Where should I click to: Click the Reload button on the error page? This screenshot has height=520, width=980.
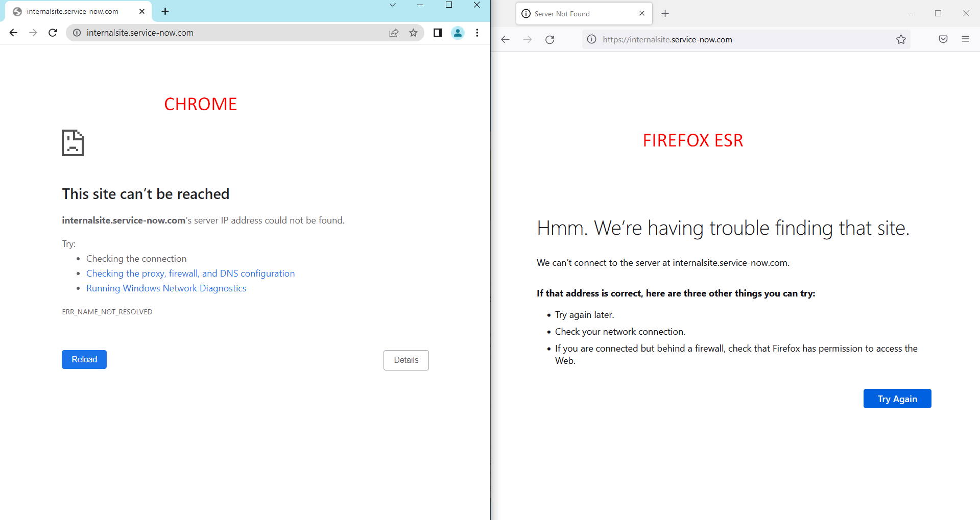point(84,359)
